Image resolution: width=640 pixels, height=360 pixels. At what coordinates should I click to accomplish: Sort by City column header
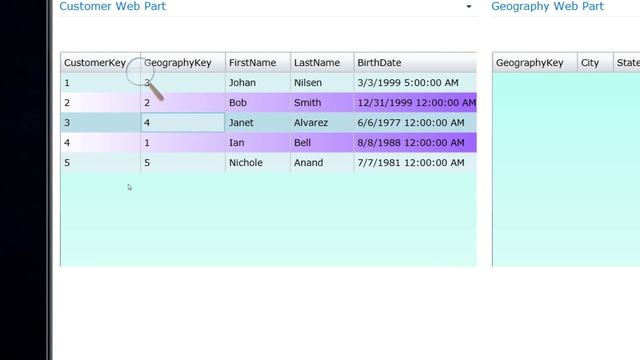pos(595,62)
